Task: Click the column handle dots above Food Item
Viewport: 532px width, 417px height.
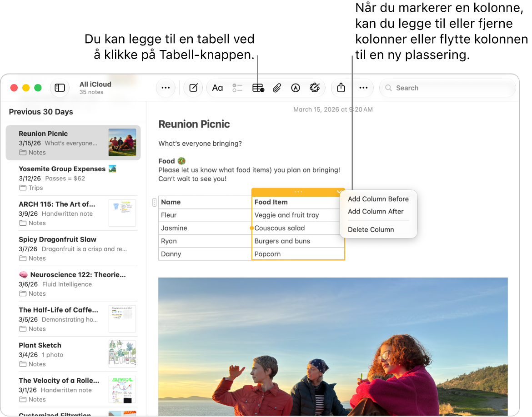Action: tap(298, 192)
